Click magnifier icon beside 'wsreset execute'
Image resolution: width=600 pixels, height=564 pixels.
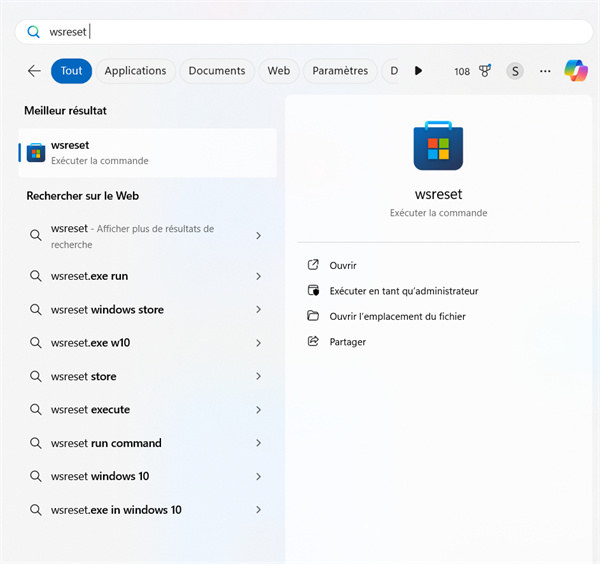[x=36, y=409]
